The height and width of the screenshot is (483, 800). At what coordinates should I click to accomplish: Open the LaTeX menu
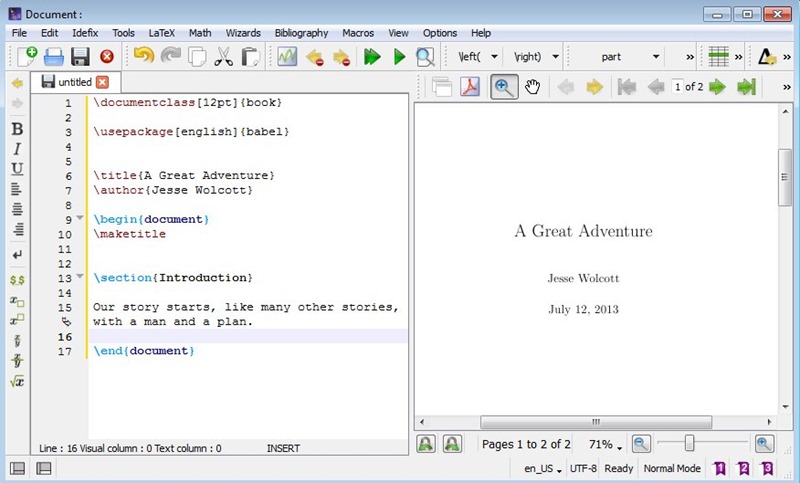[x=162, y=33]
